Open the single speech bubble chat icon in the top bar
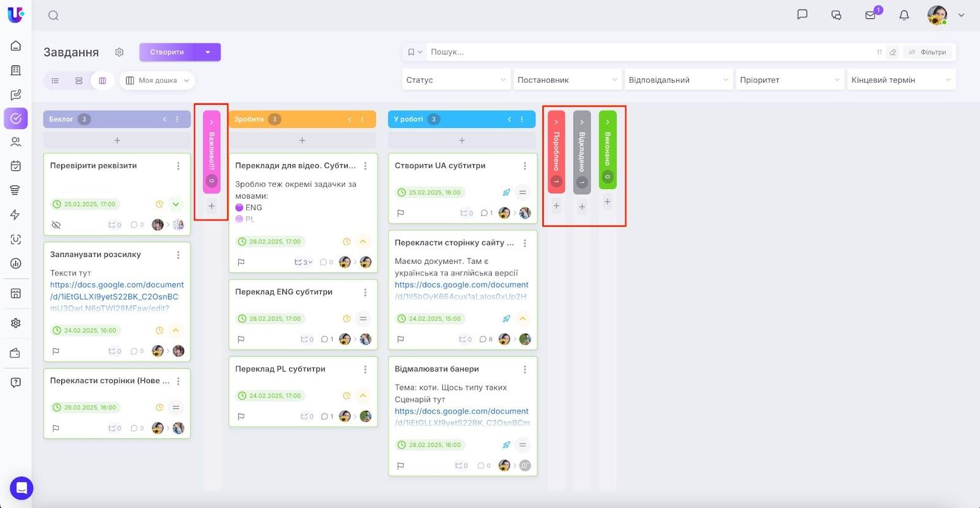 click(x=802, y=15)
